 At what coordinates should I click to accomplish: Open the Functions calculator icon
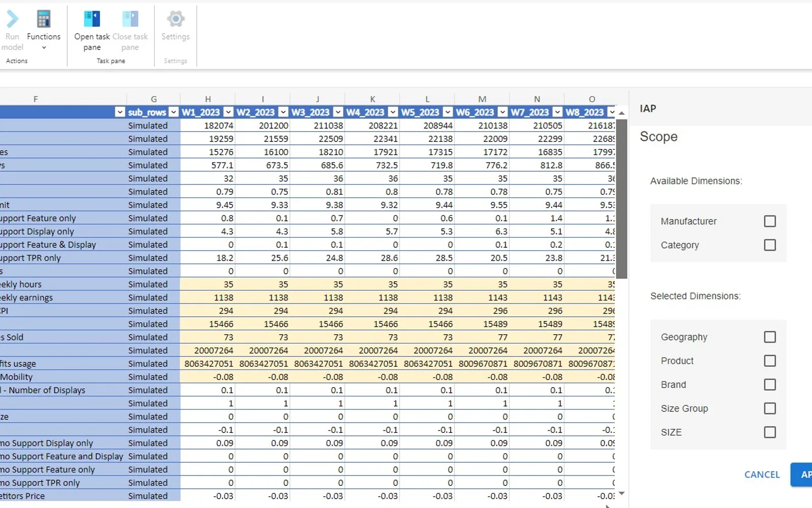coord(44,19)
